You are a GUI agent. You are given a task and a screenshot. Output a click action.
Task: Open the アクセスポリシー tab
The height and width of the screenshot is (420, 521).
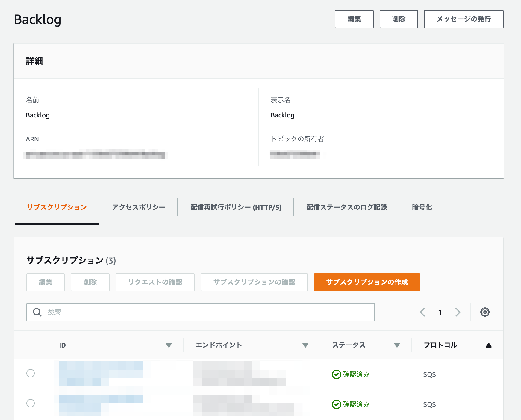tap(139, 207)
